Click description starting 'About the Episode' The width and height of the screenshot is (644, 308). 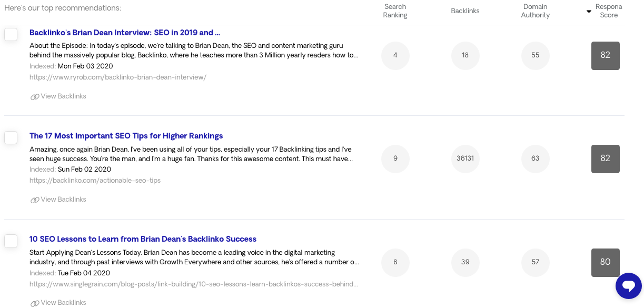pos(194,51)
